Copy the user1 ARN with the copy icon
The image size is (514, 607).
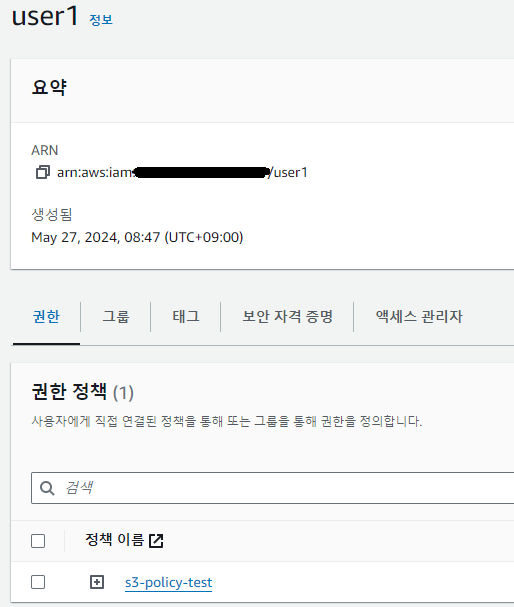click(x=43, y=172)
